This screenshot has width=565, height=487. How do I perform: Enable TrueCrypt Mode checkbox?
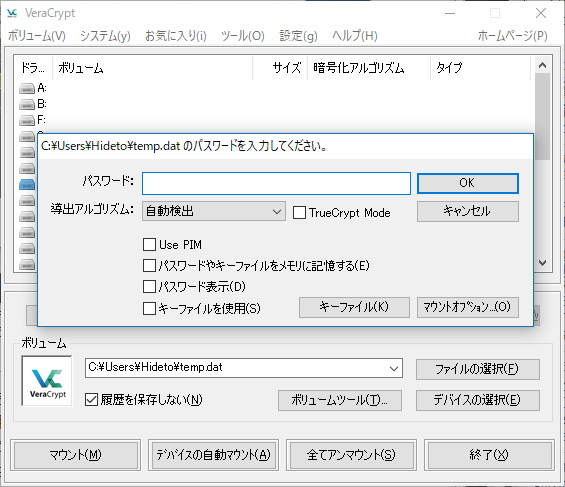click(x=299, y=213)
